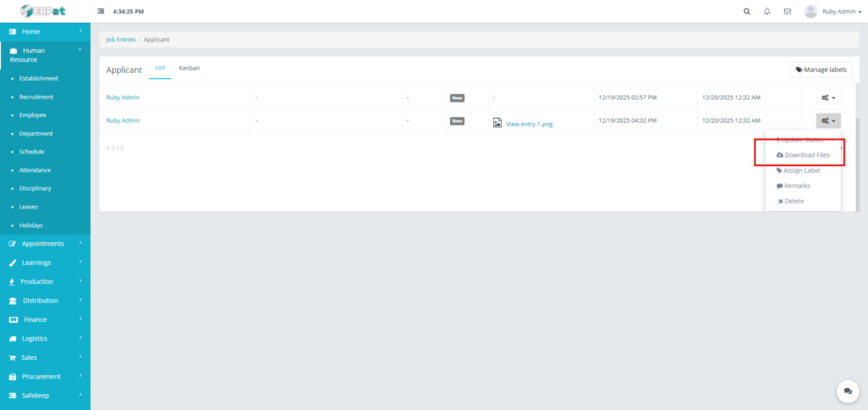Click the 1-2 / 2 pagination text
Image resolution: width=868 pixels, height=410 pixels.
[114, 148]
